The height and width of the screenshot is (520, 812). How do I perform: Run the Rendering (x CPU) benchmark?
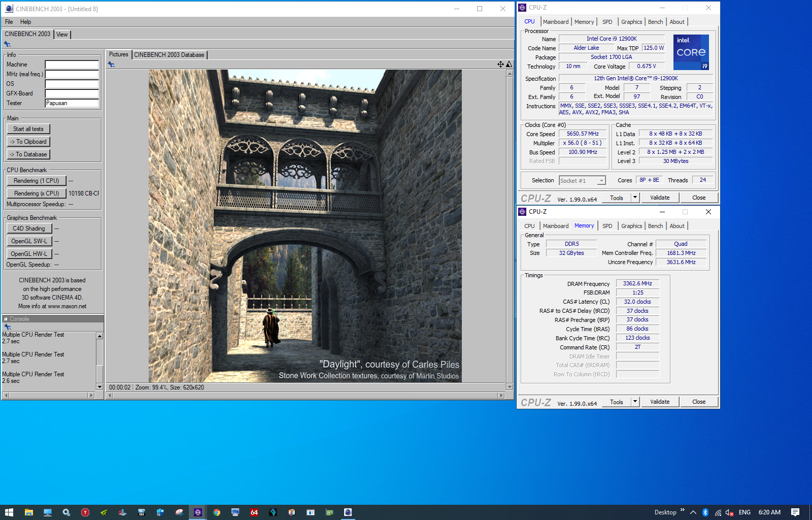[x=37, y=193]
